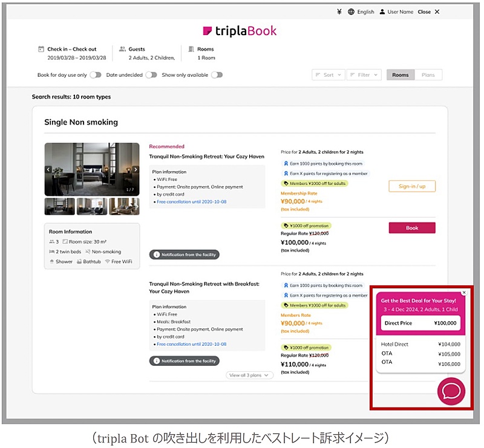Switch to the Plans tab
Viewport: 484px width, 448px height.
tap(428, 75)
